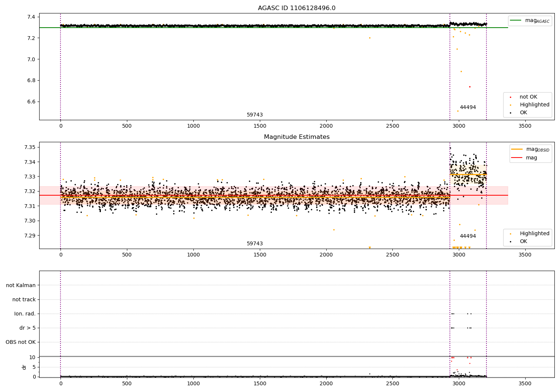Image resolution: width=560 pixels, height=392 pixels.
Task: Click the 'not OK' legend entry in top plot
Action: (528, 97)
